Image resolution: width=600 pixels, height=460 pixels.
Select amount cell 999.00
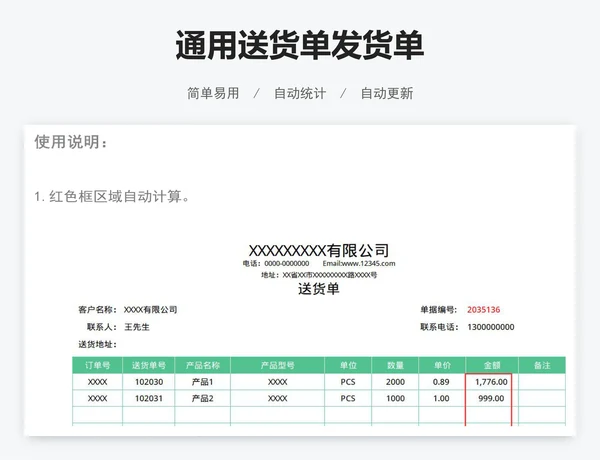(491, 398)
